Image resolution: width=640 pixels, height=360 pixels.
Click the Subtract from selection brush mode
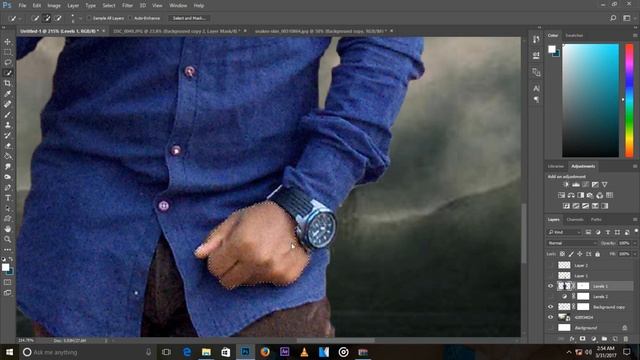point(58,18)
